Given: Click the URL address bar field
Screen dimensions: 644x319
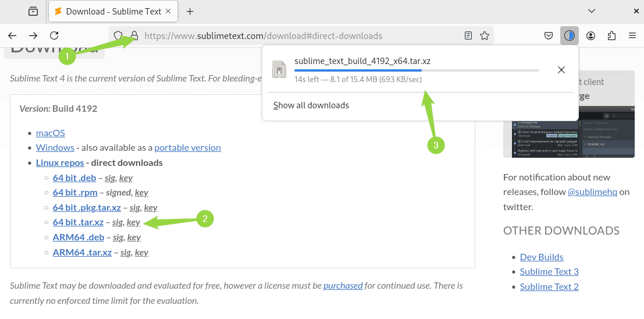Looking at the screenshot, I should 302,36.
